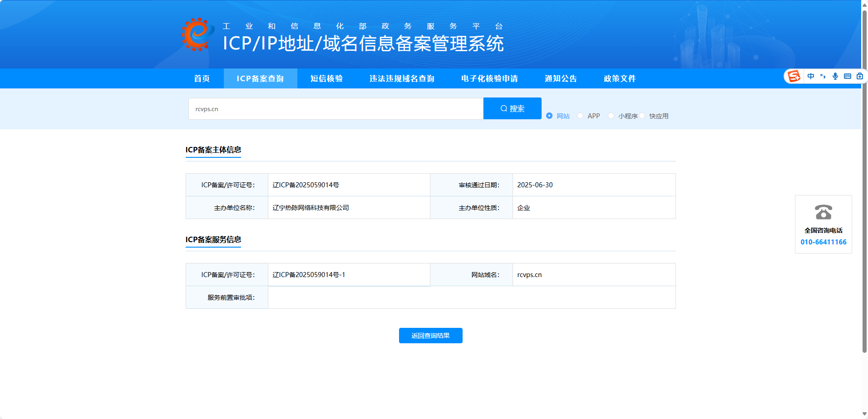Click the orange gear site logo
Image resolution: width=868 pixels, height=419 pixels.
coord(195,34)
